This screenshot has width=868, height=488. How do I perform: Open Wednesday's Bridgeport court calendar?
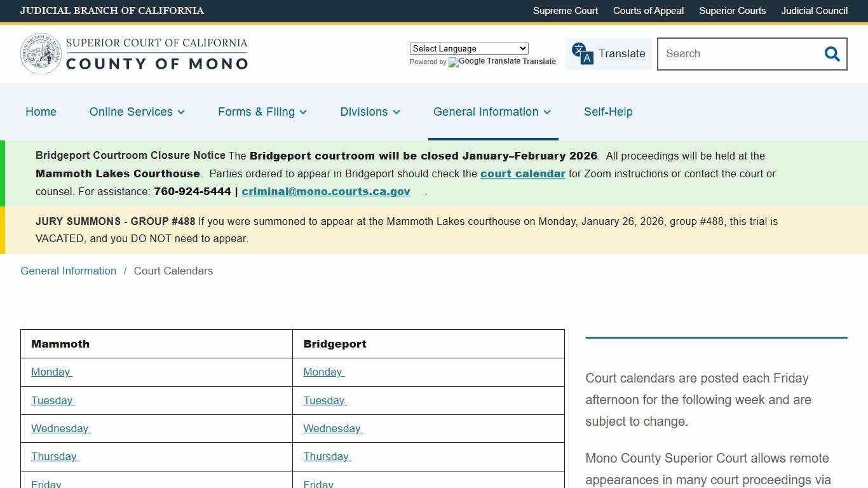click(x=332, y=428)
